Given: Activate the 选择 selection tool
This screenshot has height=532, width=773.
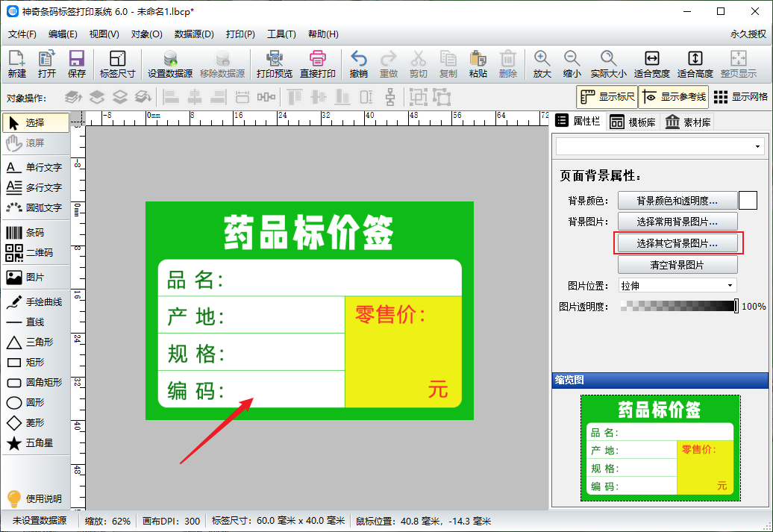Looking at the screenshot, I should point(36,123).
